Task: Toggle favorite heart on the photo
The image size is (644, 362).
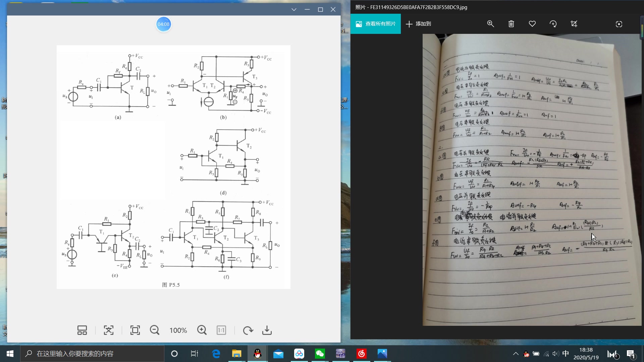Action: pyautogui.click(x=532, y=24)
